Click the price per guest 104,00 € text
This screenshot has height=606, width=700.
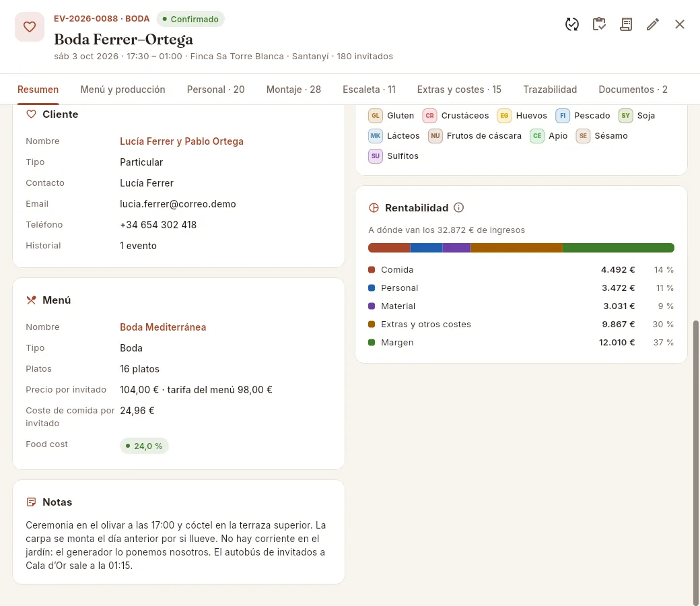coord(139,390)
